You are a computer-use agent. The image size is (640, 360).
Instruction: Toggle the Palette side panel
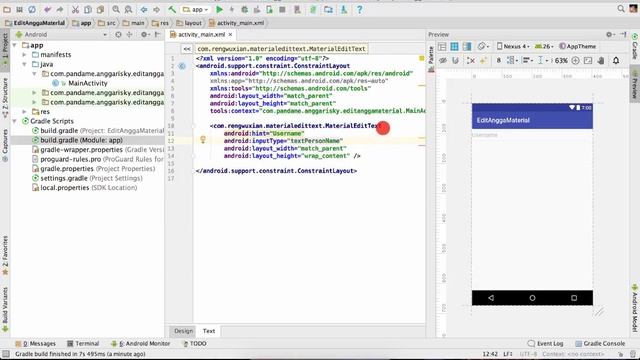[x=431, y=58]
